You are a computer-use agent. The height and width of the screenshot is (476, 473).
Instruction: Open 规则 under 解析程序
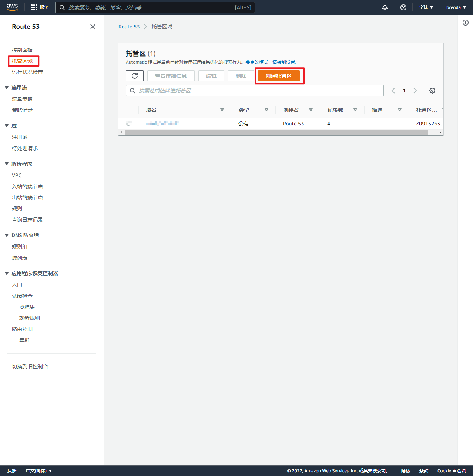click(x=17, y=209)
